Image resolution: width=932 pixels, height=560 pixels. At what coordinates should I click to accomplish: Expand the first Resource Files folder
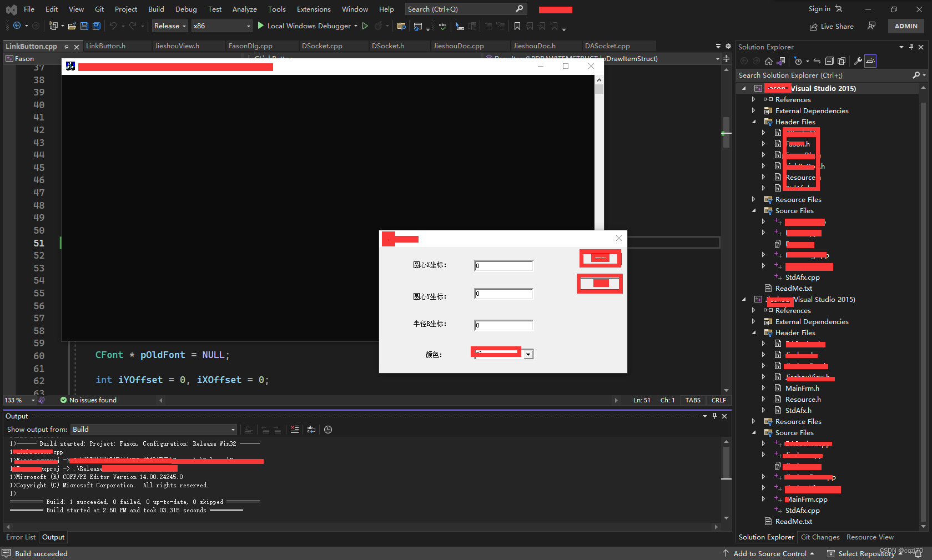click(753, 199)
